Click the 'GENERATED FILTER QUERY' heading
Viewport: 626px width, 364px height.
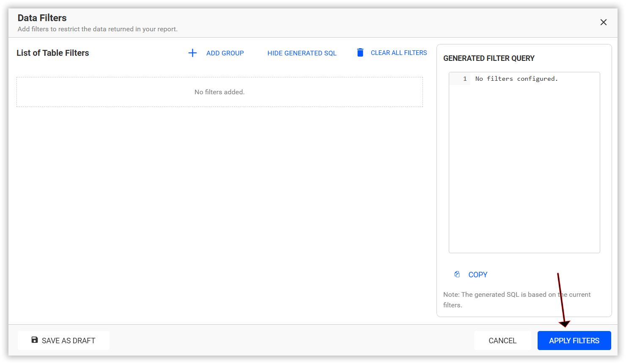(489, 58)
